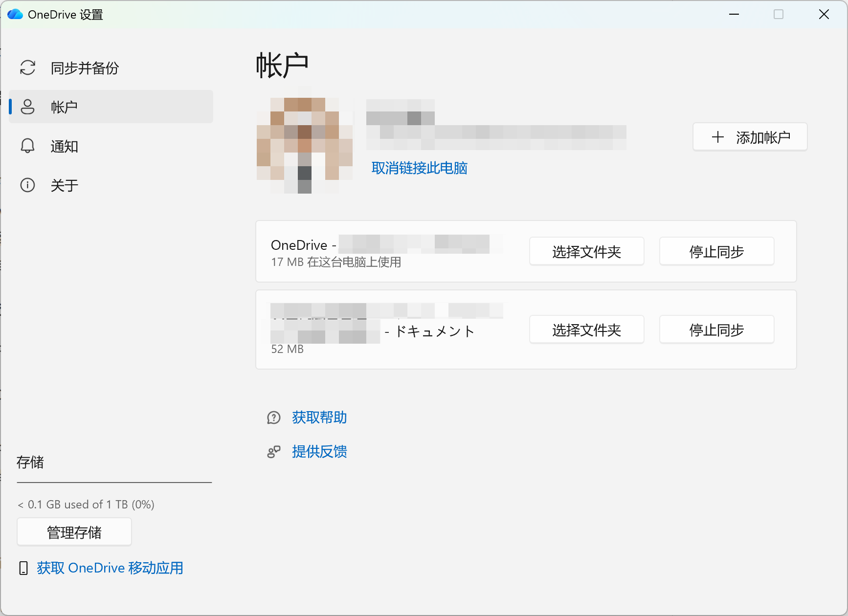This screenshot has height=616, width=848.
Task: Stop sync for the OneDrive 17 MB entry
Action: pos(716,251)
